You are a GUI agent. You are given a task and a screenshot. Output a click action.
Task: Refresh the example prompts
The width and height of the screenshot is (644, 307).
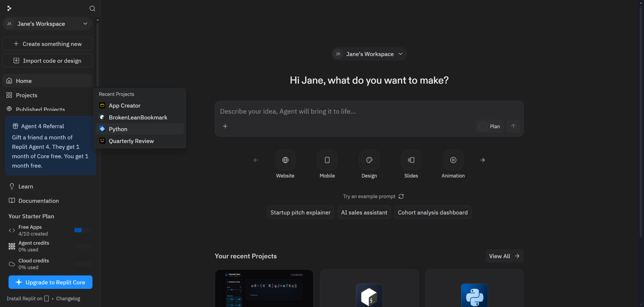pyautogui.click(x=401, y=196)
